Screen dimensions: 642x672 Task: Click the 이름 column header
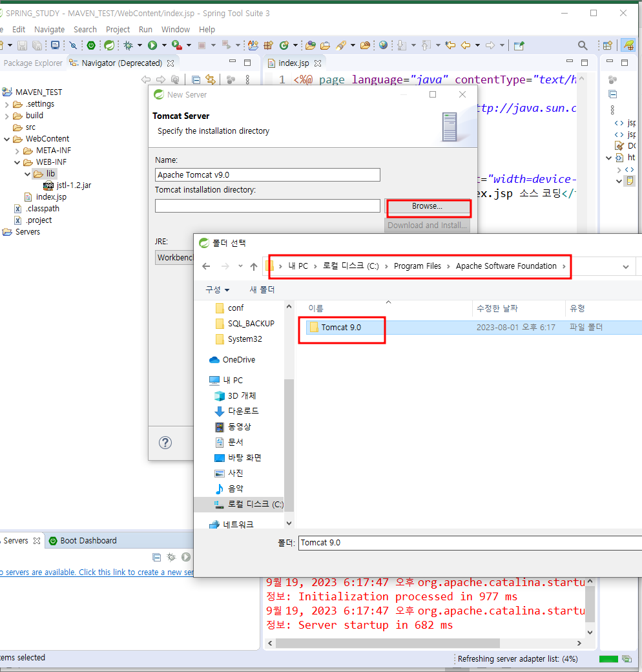click(x=316, y=308)
